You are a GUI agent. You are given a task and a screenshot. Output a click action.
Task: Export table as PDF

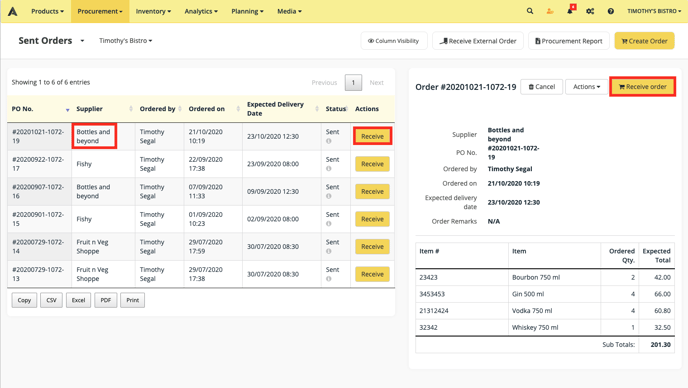click(x=106, y=300)
